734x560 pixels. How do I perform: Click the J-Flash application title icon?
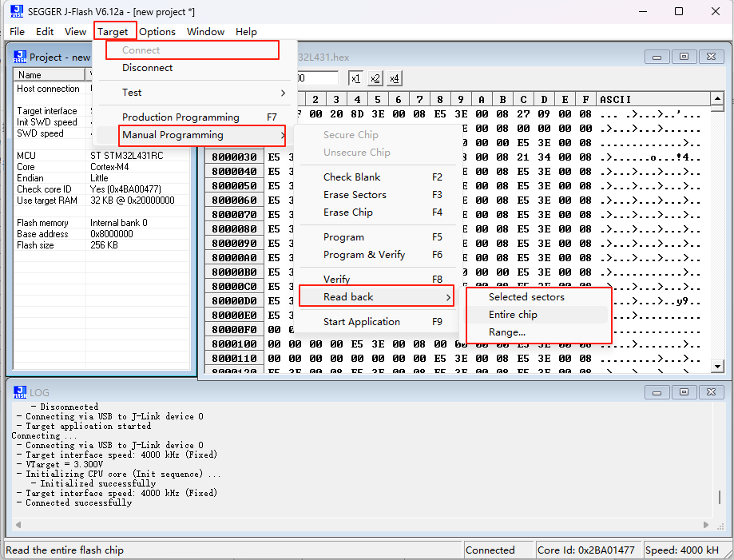point(17,11)
